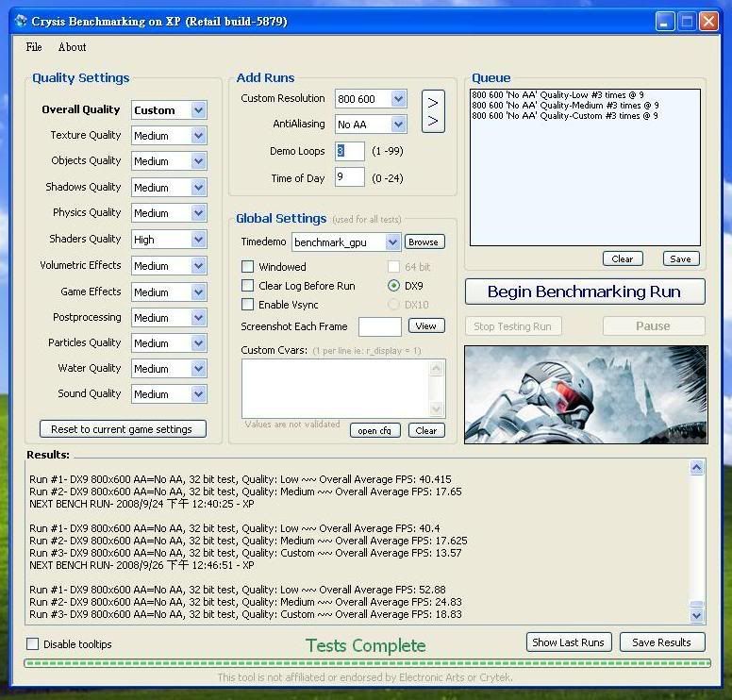Viewport: 732px width, 700px height.
Task: Click the open cfg button
Action: click(374, 430)
